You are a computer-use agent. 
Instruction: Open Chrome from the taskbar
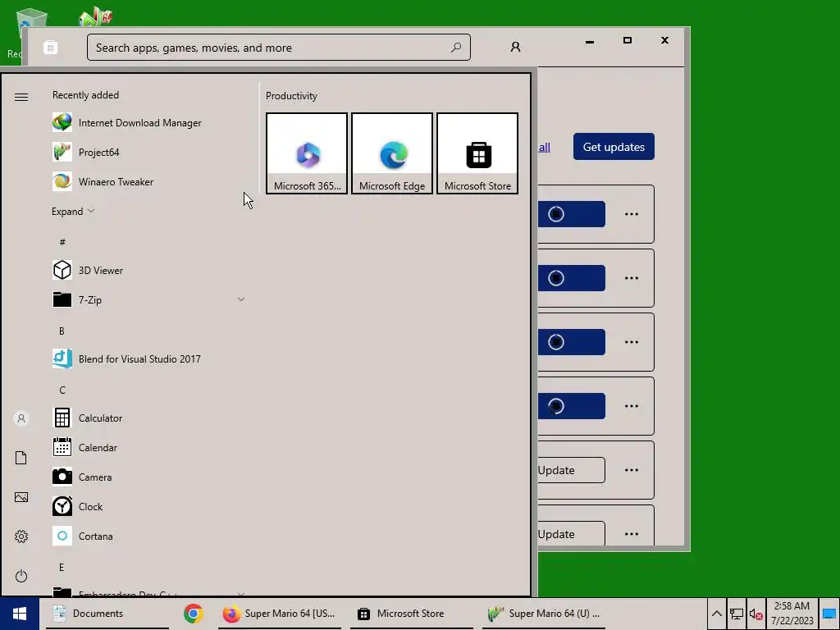pyautogui.click(x=194, y=614)
